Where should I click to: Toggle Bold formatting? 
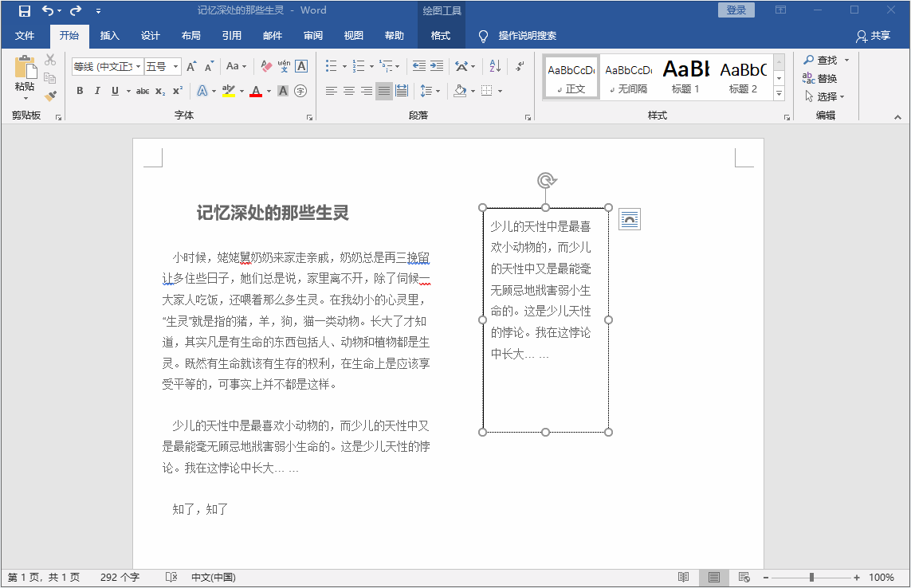click(80, 91)
